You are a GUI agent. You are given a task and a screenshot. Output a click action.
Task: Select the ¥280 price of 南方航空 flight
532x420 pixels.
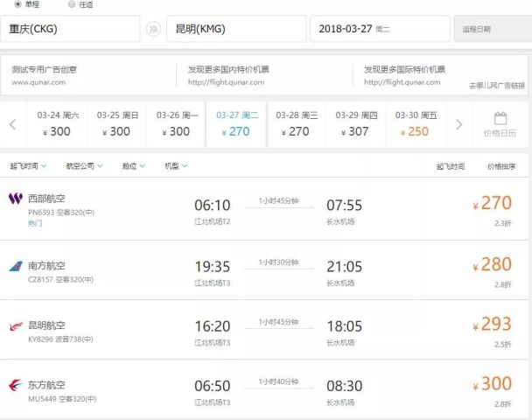click(x=493, y=264)
